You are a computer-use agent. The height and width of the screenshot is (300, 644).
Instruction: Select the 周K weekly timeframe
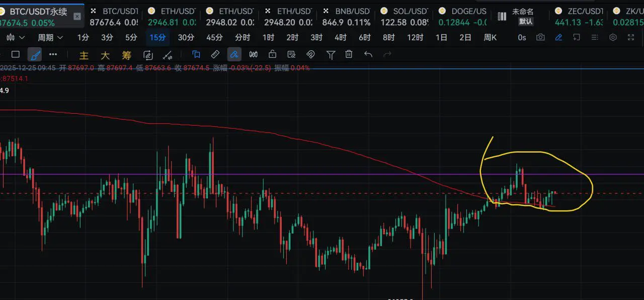pos(490,38)
